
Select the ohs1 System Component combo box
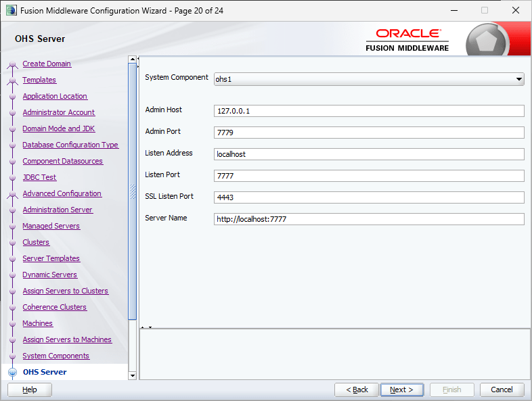pyautogui.click(x=369, y=79)
